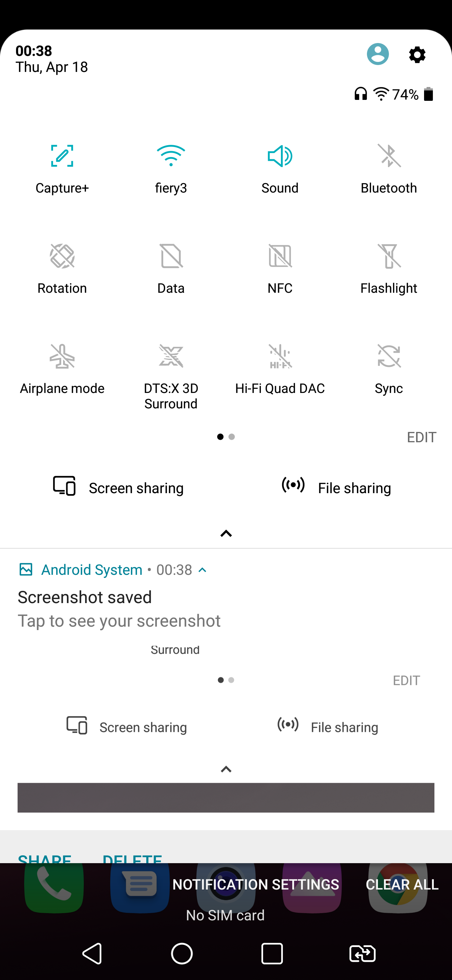Toggle Bluetooth on
Screen dimensions: 452x980
[389, 156]
